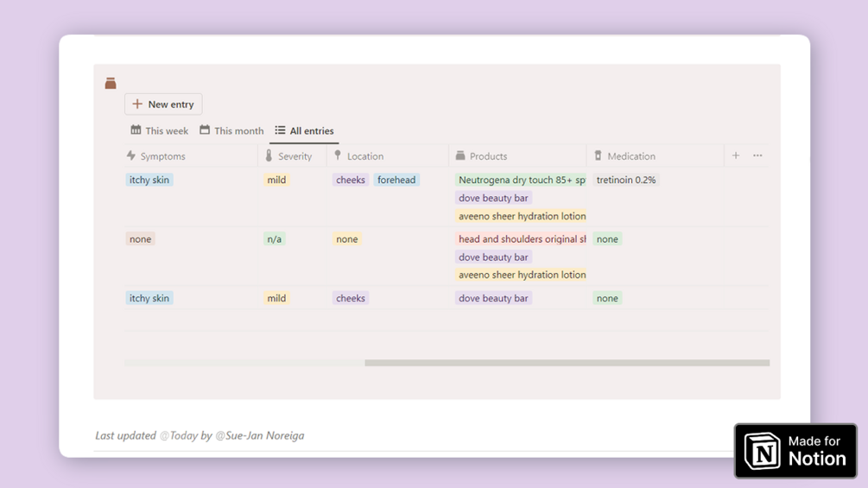Click the Made for Notion badge

tap(795, 451)
